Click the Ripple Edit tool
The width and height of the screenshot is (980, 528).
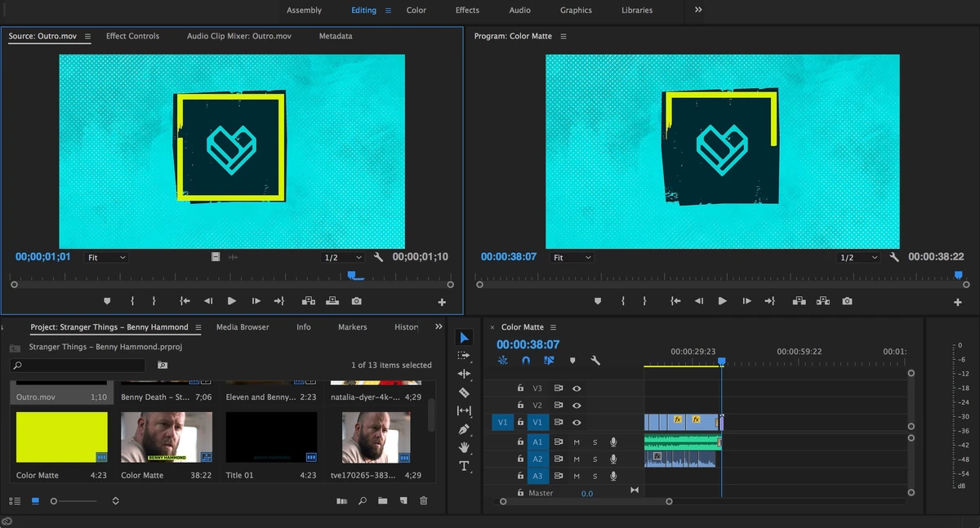[464, 374]
